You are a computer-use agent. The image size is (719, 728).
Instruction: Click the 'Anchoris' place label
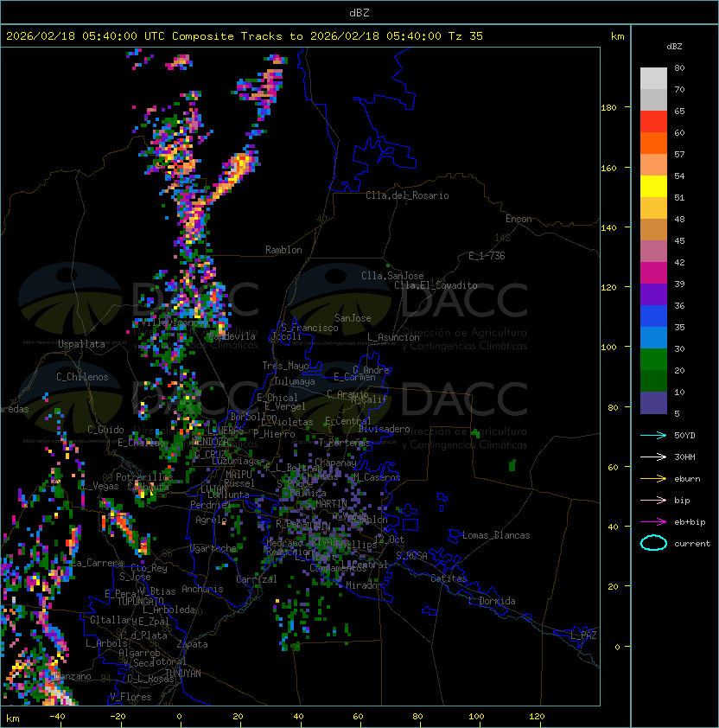202,589
